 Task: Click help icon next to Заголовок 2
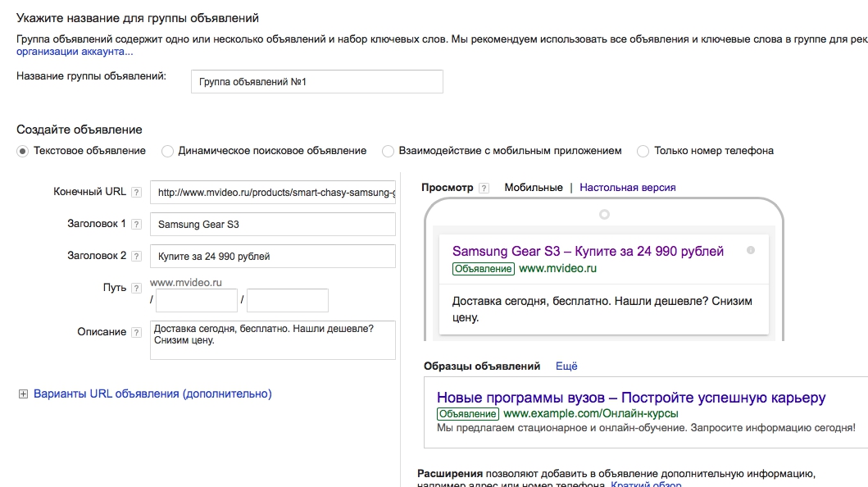[x=136, y=257]
